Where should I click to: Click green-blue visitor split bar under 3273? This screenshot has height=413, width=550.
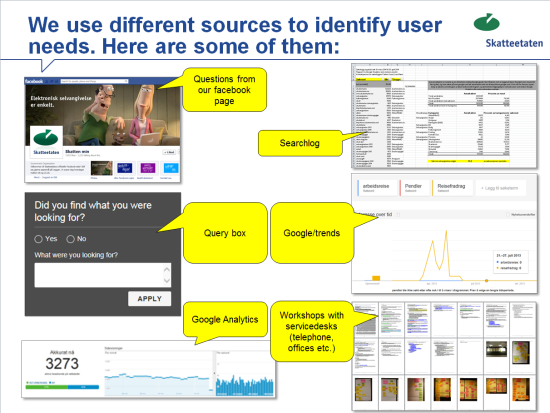click(62, 387)
